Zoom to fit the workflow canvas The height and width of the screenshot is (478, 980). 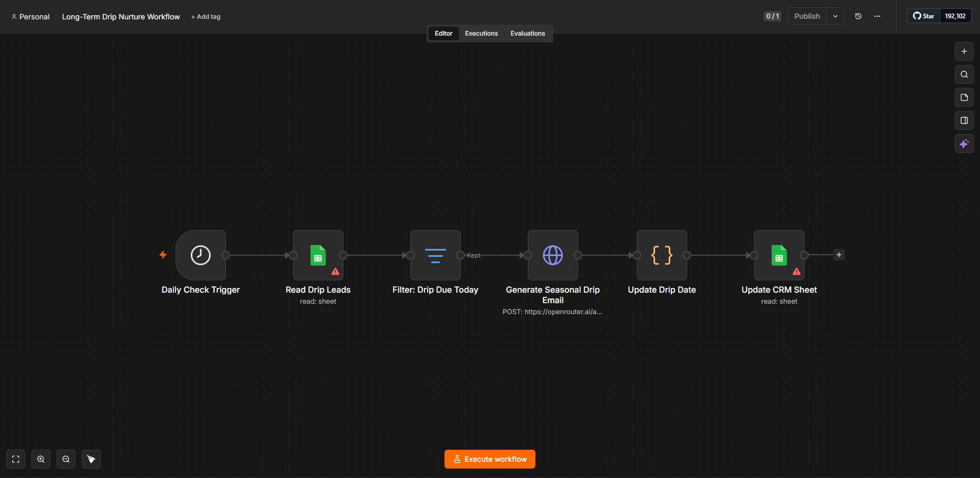click(16, 459)
